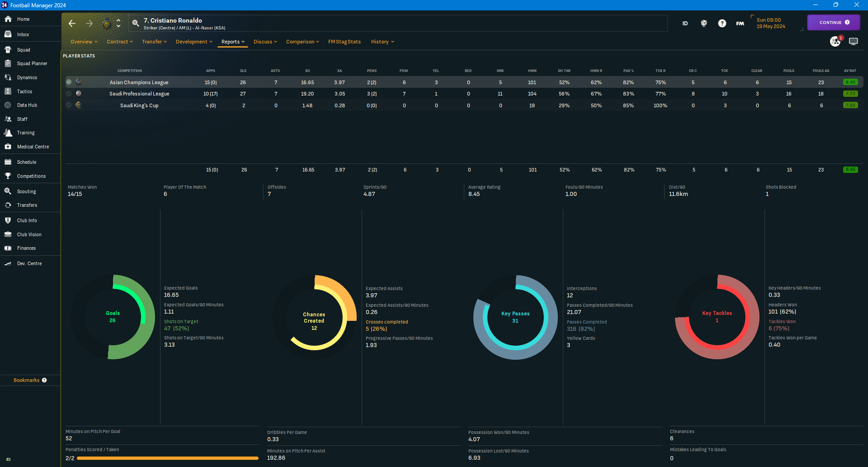This screenshot has height=467, width=868.
Task: Open the Tactics board icon
Action: pyautogui.click(x=8, y=91)
